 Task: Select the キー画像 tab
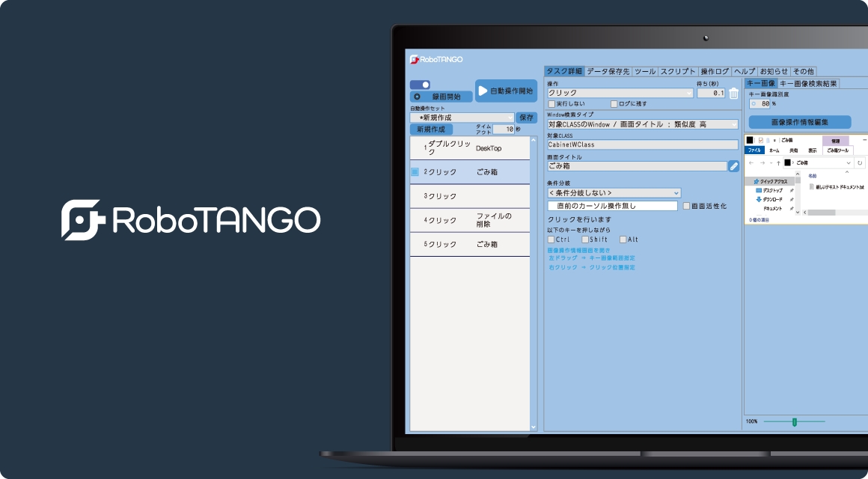pos(760,84)
